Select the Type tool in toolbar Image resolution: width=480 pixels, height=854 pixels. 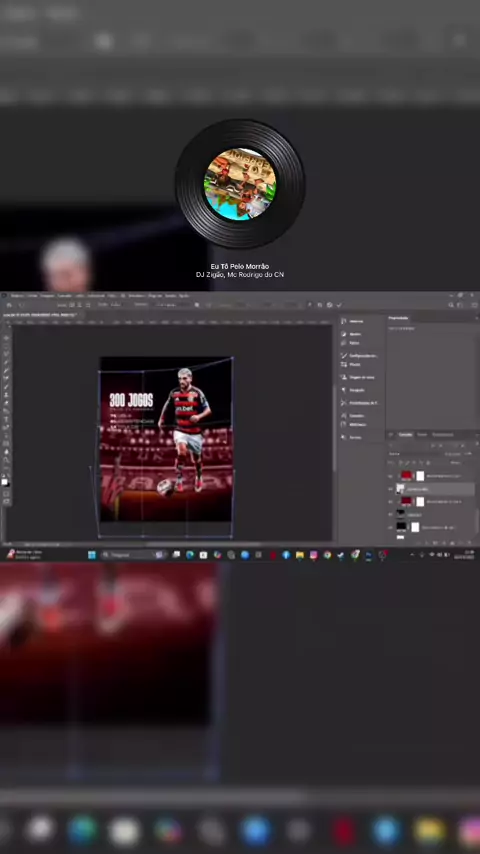[x=6, y=419]
